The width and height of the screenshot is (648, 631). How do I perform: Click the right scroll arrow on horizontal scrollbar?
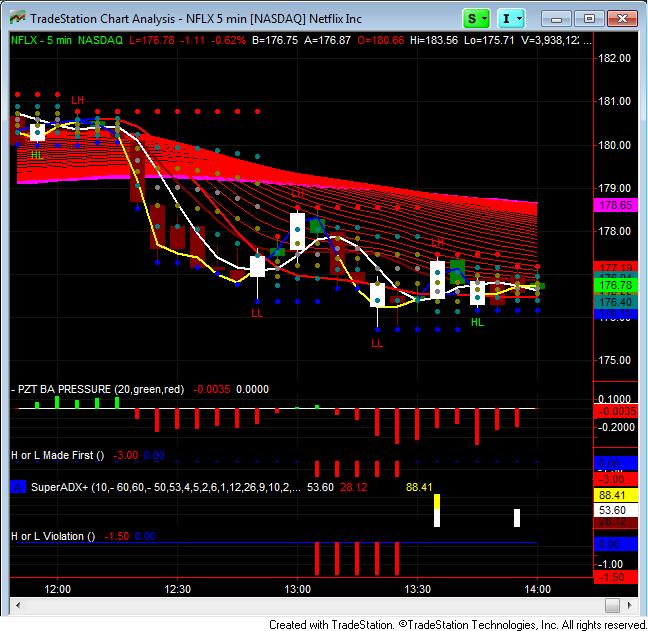[x=629, y=605]
